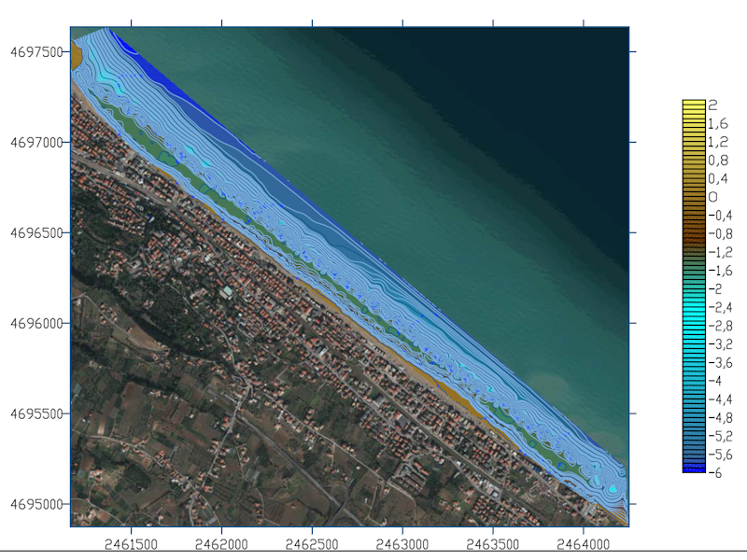Select the legend value 0
Image resolution: width=747 pixels, height=560 pixels.
pyautogui.click(x=712, y=197)
